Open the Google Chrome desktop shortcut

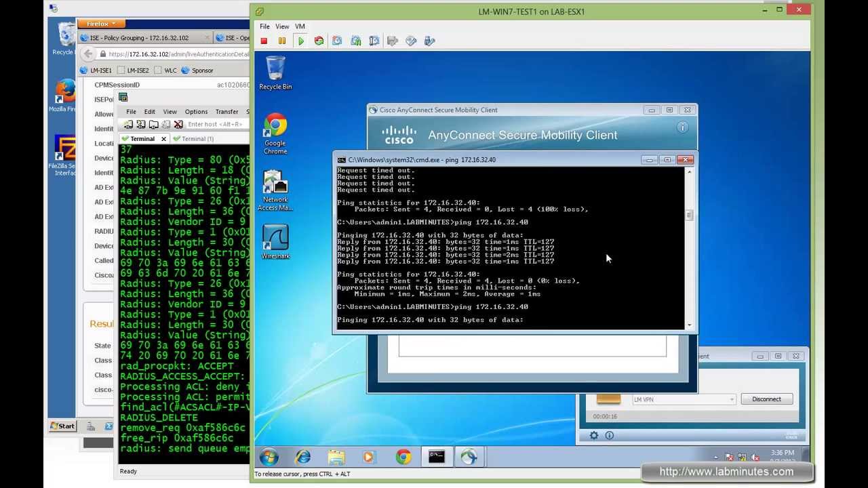[275, 134]
